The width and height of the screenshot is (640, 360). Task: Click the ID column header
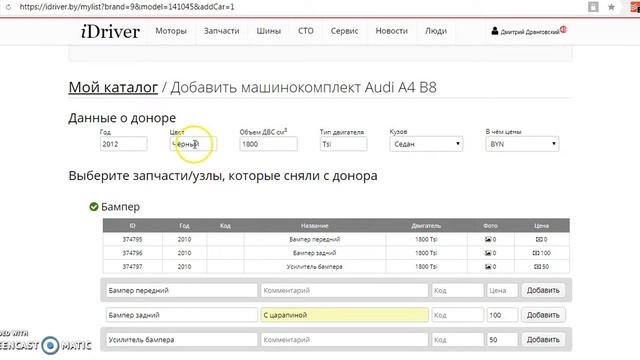[x=132, y=226]
